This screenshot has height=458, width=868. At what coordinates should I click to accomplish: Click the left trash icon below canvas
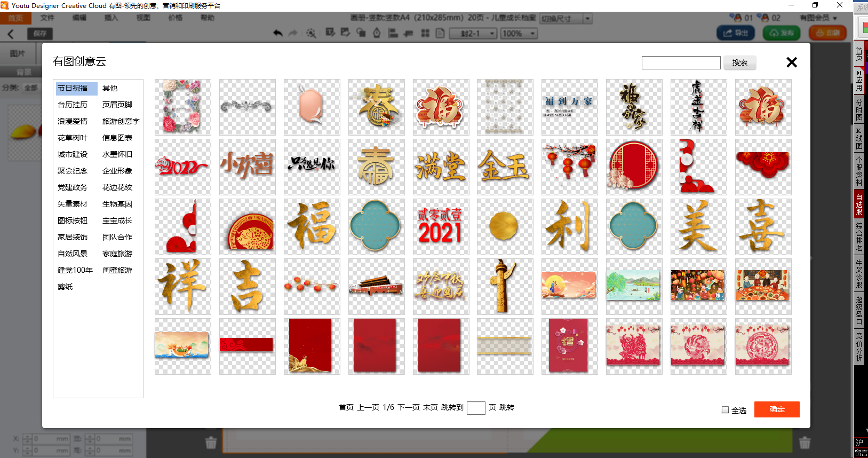211,443
